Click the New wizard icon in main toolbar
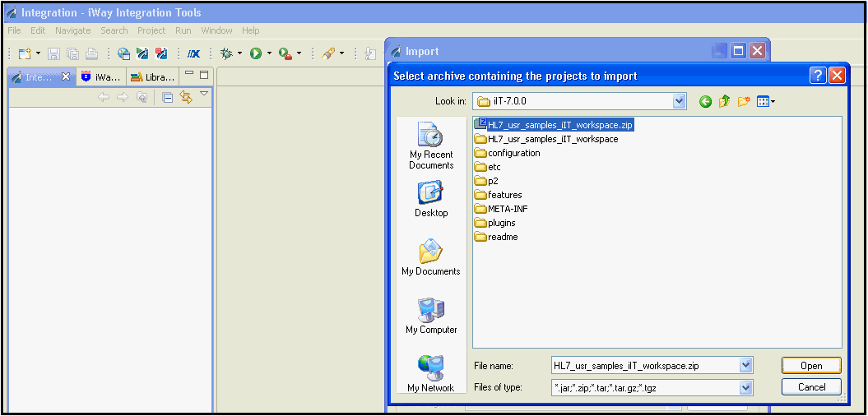 coord(25,53)
